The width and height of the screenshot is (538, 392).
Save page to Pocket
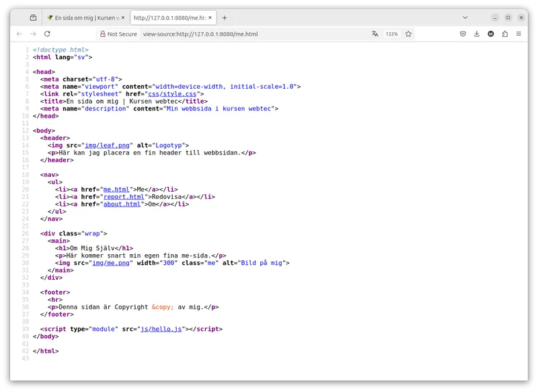pos(463,34)
